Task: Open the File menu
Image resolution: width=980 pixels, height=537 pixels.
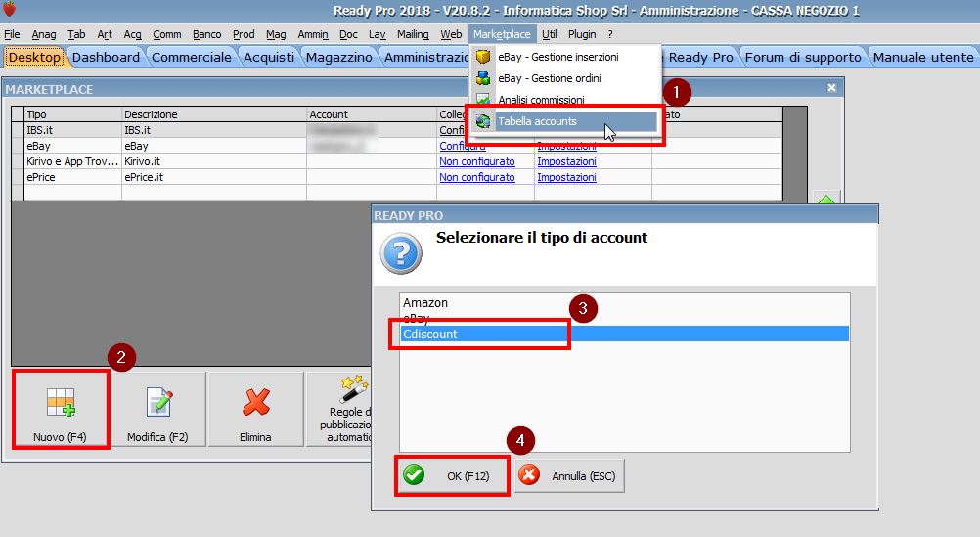Action: (x=12, y=34)
